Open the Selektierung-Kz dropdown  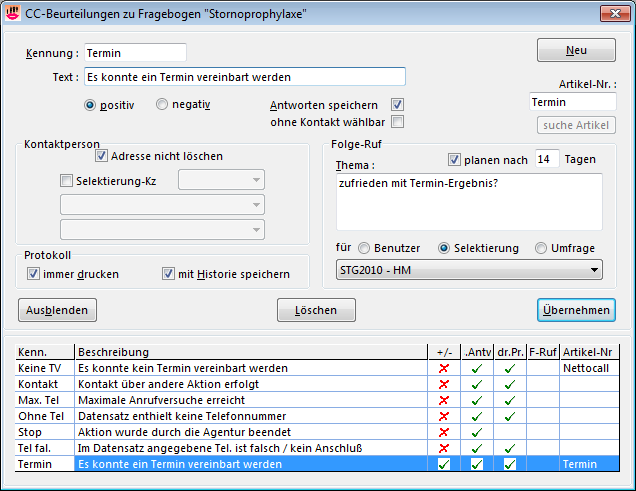257,180
